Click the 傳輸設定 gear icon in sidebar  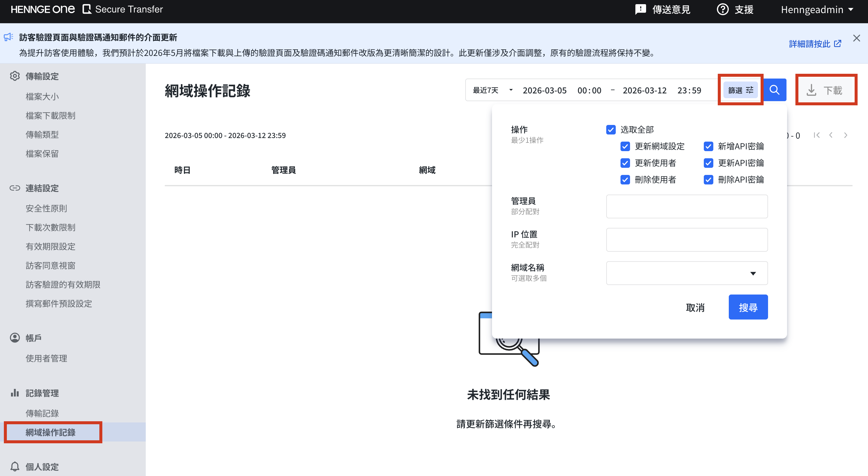coord(15,76)
